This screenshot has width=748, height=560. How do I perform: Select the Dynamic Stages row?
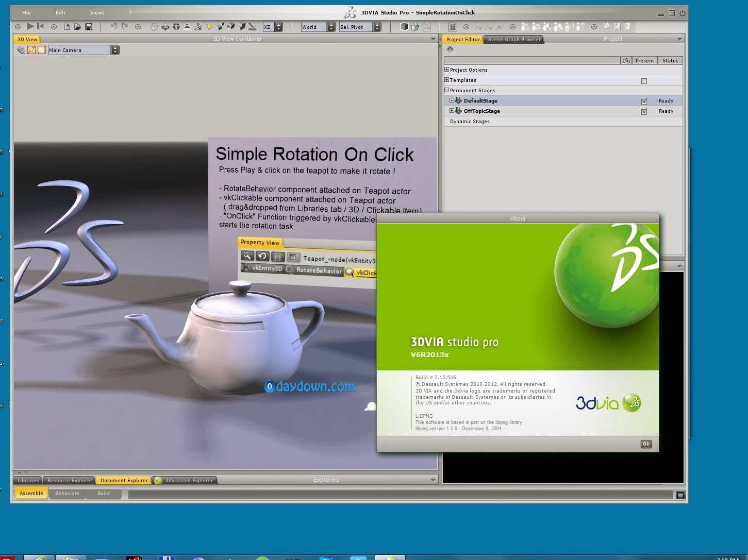click(x=563, y=122)
